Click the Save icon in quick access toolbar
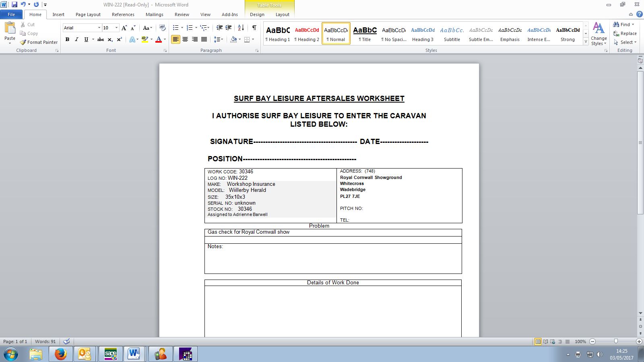Image resolution: width=644 pixels, height=362 pixels. (x=14, y=4)
